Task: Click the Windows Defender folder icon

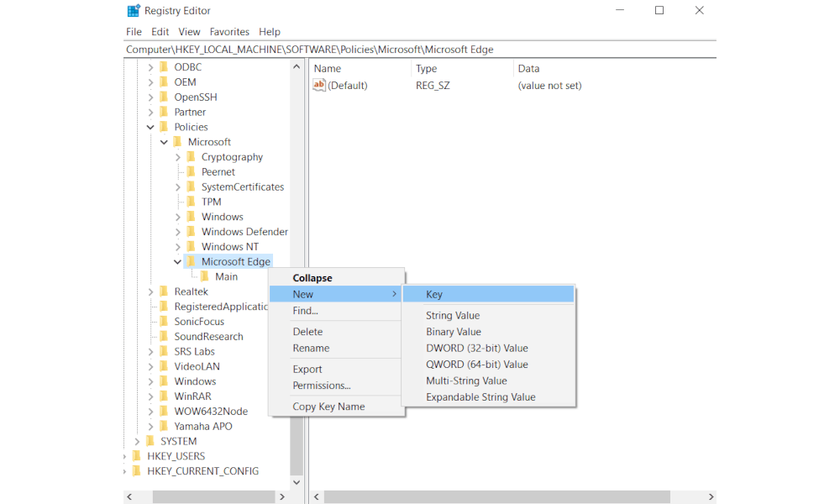Action: pos(192,232)
